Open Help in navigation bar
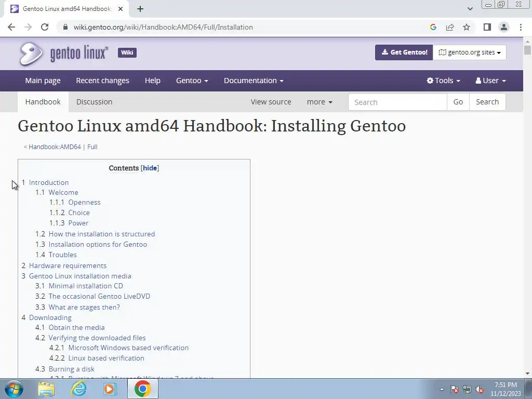Image resolution: width=532 pixels, height=399 pixels. [152, 81]
